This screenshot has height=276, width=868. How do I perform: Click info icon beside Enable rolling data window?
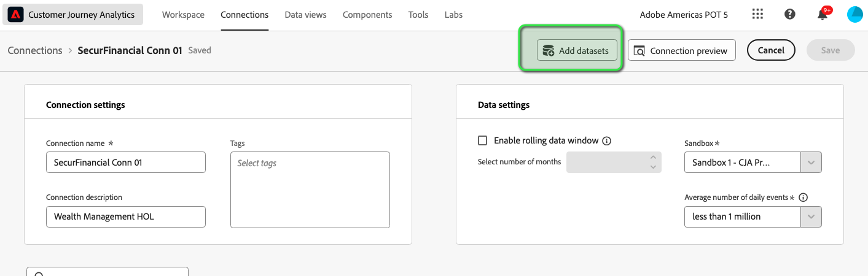(x=607, y=141)
